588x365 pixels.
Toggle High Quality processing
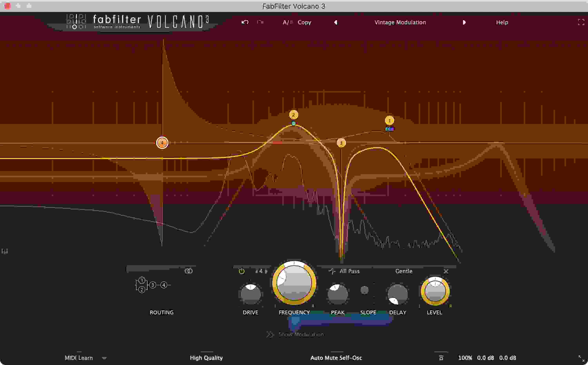click(206, 358)
